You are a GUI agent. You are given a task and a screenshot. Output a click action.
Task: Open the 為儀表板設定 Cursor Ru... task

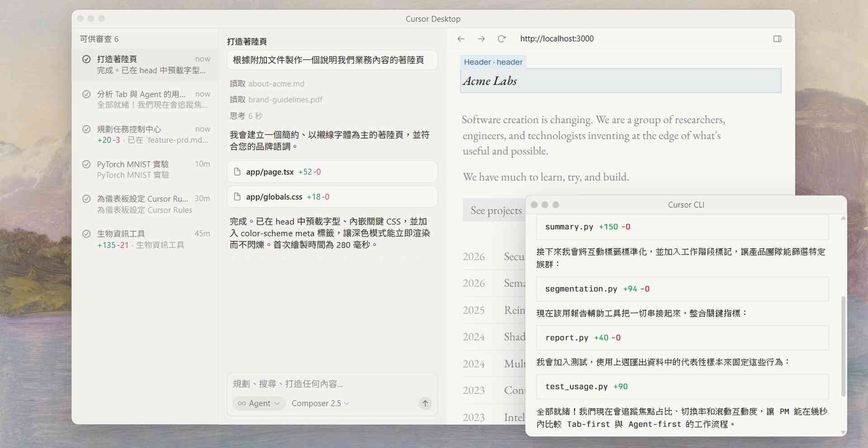146,204
